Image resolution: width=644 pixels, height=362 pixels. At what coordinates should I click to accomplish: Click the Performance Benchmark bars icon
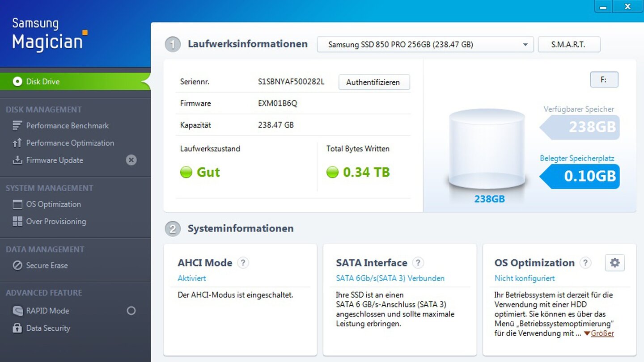(17, 126)
